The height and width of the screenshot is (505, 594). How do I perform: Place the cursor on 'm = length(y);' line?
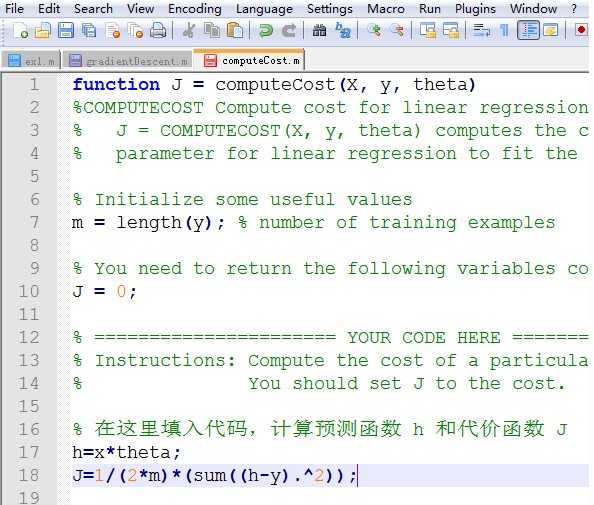(x=149, y=222)
